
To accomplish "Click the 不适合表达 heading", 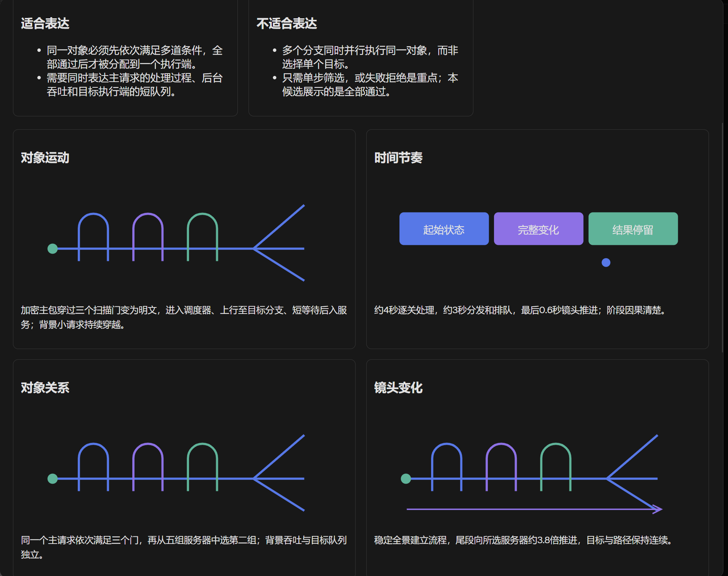I will (x=287, y=24).
